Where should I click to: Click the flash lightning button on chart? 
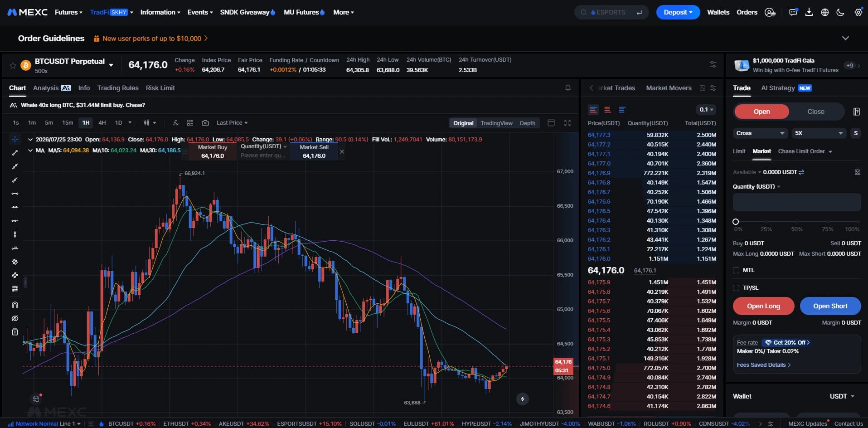(x=523, y=399)
